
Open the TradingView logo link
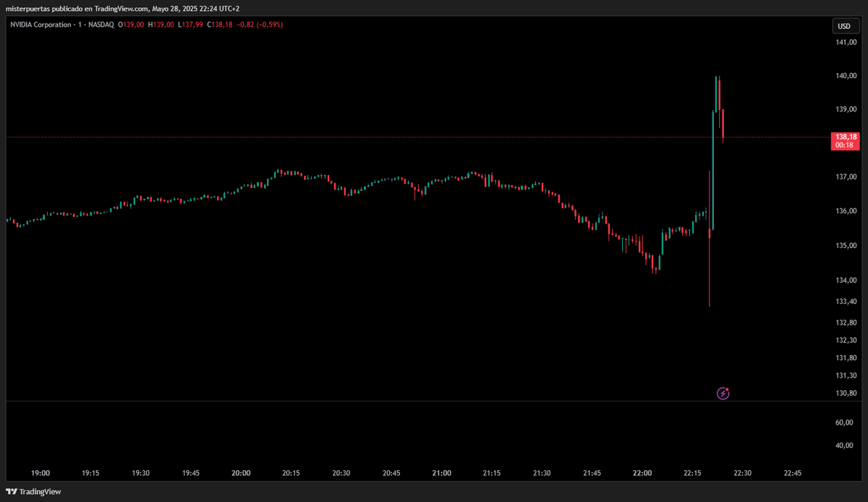click(x=35, y=492)
